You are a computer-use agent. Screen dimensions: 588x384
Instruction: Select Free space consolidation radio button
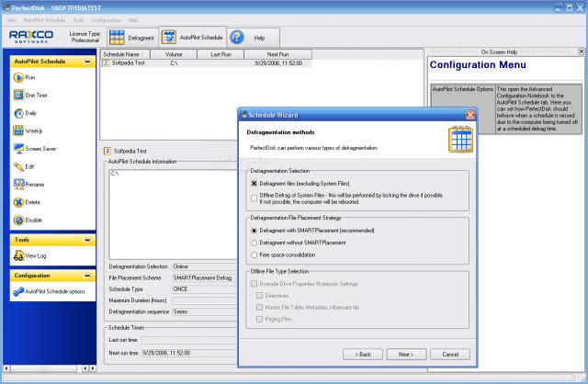[x=254, y=255]
